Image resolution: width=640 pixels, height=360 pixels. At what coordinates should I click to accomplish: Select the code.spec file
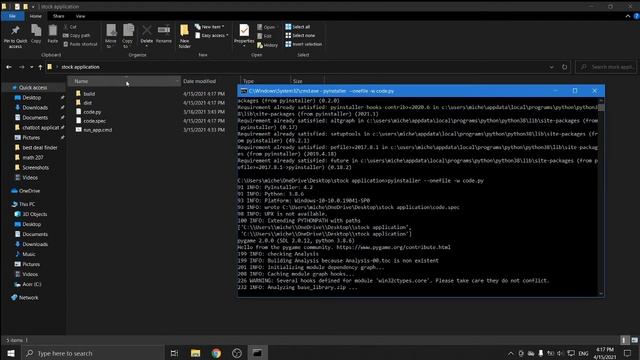(x=94, y=121)
